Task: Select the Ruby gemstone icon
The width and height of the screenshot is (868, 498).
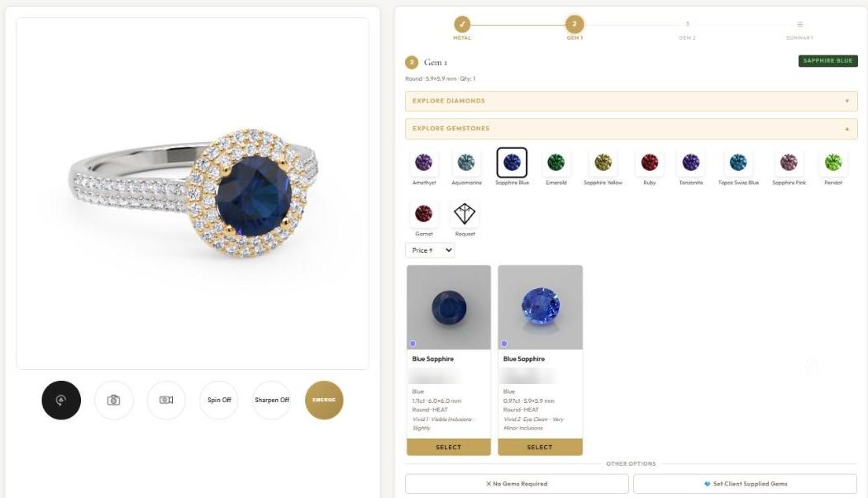Action: click(x=649, y=163)
